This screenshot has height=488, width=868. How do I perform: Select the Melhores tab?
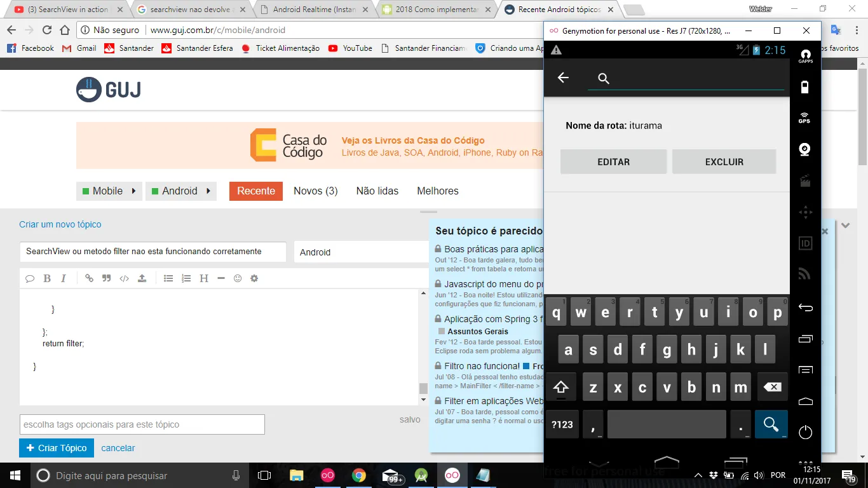437,191
